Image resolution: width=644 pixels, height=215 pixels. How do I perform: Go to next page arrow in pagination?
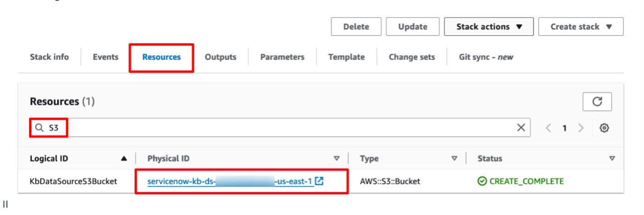tap(581, 128)
